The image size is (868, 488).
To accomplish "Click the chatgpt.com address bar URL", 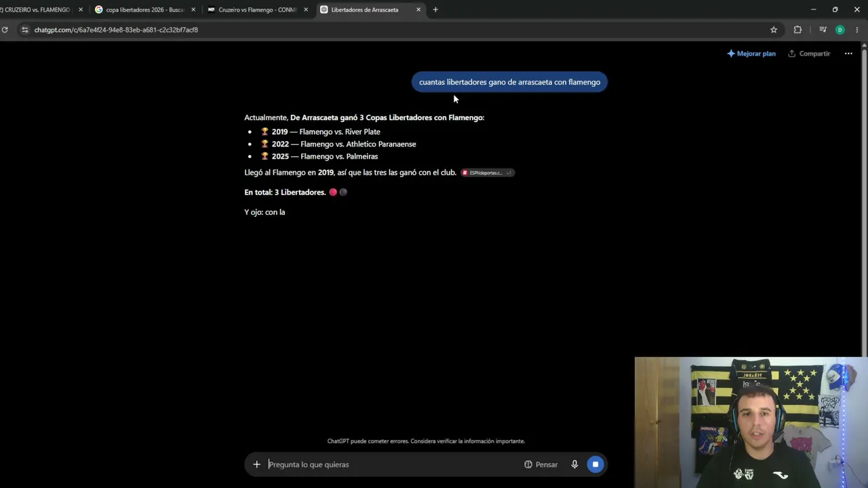I will (x=116, y=30).
